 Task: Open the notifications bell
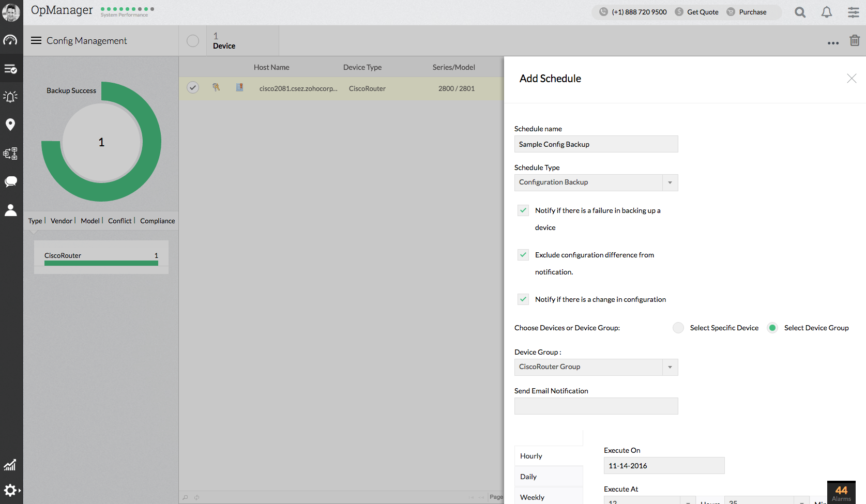(x=827, y=12)
